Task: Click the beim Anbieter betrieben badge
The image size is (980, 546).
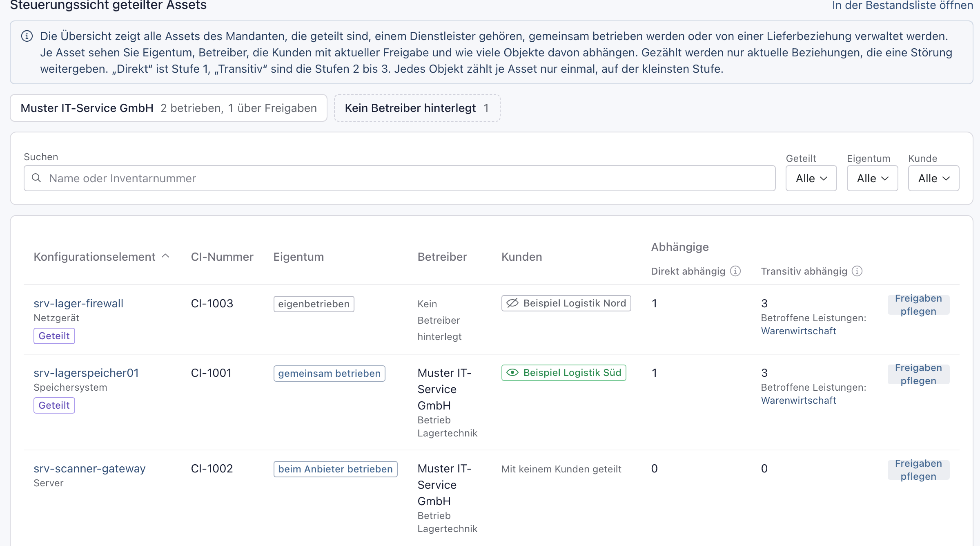Action: pyautogui.click(x=336, y=469)
